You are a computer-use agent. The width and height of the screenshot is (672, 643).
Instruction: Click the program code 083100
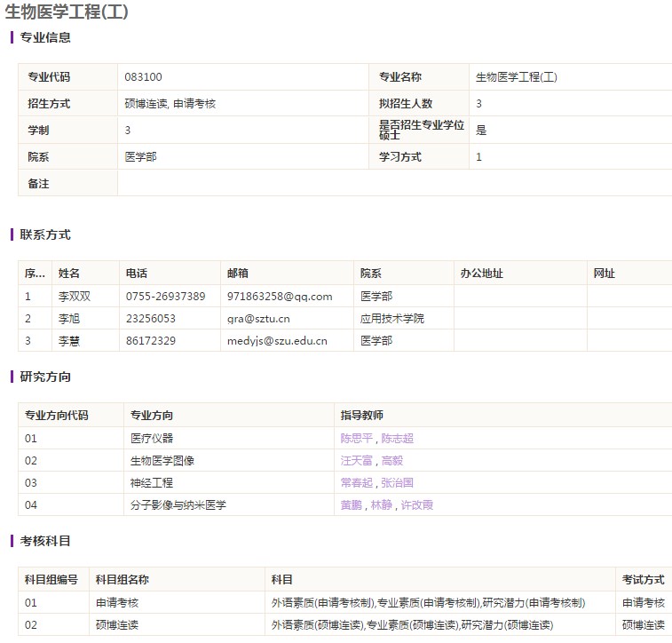pyautogui.click(x=144, y=77)
